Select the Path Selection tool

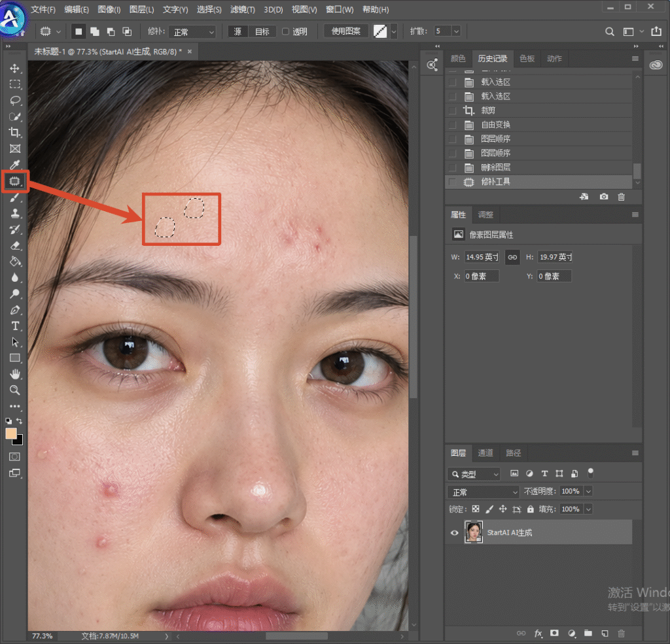[x=15, y=342]
